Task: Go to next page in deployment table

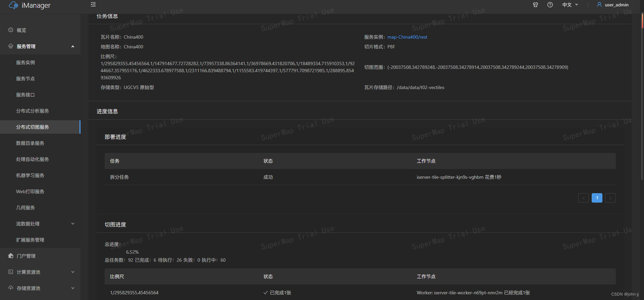Action: click(610, 198)
